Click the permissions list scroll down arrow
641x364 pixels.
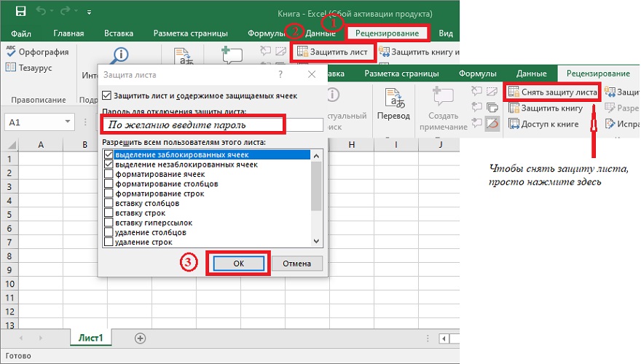coord(316,242)
